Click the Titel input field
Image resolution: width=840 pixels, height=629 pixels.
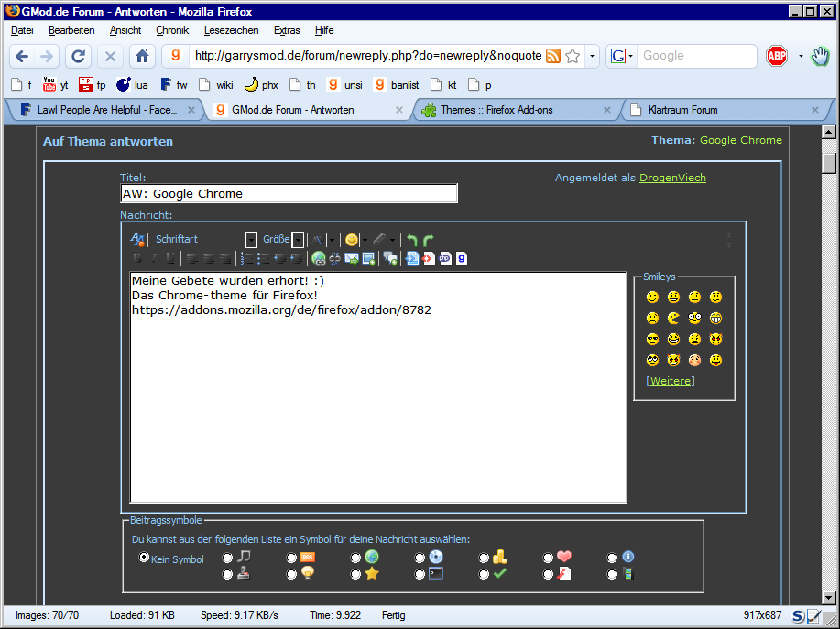(x=289, y=194)
